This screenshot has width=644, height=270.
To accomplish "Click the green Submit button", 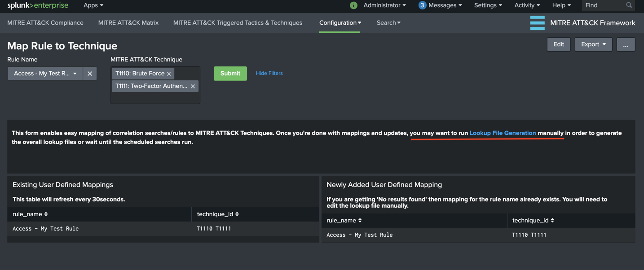I will pos(230,74).
